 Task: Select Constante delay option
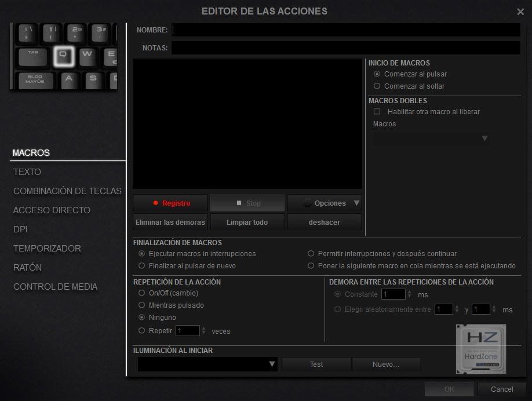[x=338, y=294]
